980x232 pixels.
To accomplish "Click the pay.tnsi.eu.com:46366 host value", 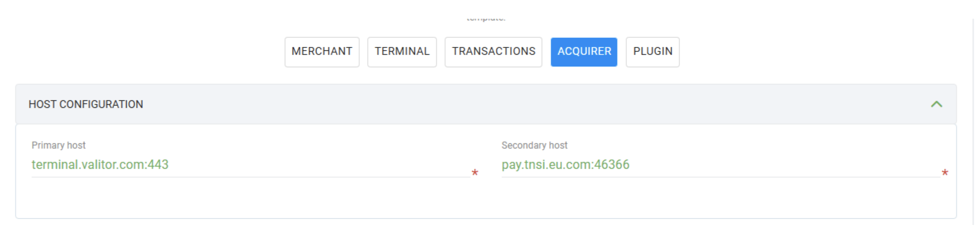I will pos(565,165).
